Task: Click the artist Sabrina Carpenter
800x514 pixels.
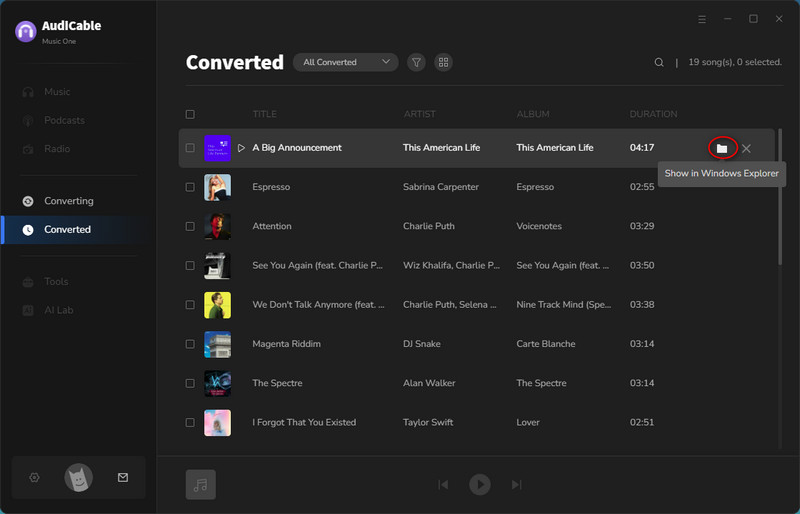Action: coord(441,187)
